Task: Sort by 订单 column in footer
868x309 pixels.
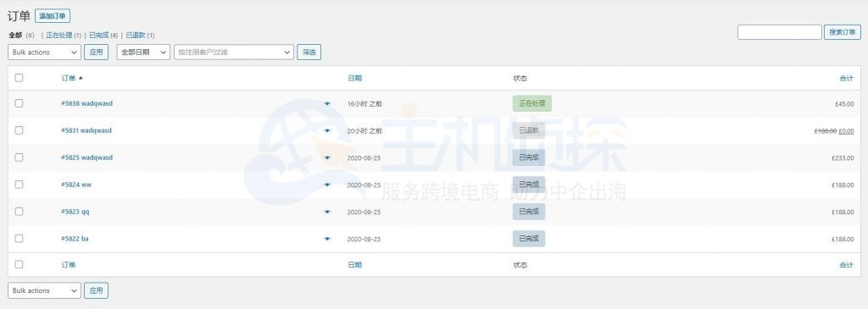Action: tap(69, 265)
